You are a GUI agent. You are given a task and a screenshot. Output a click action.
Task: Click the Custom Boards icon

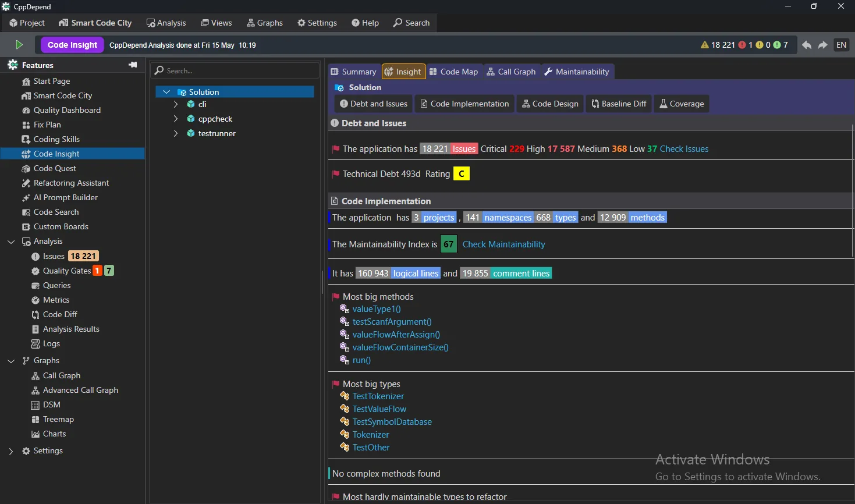click(26, 227)
